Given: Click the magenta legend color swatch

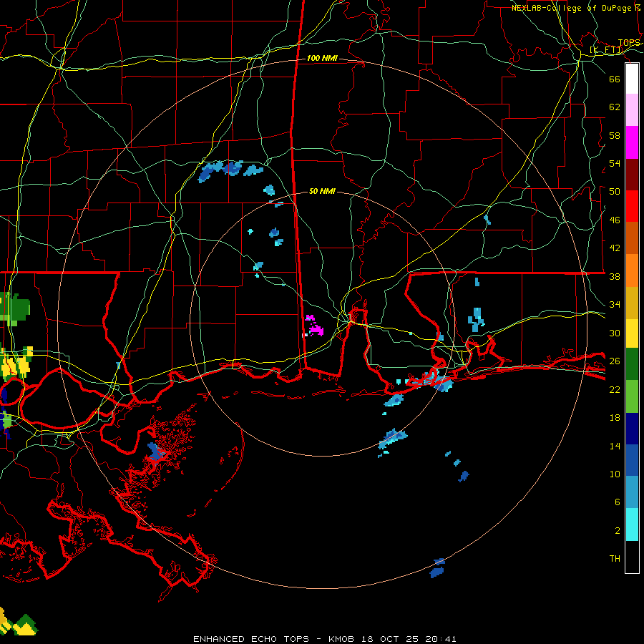Looking at the screenshot, I should tap(632, 142).
